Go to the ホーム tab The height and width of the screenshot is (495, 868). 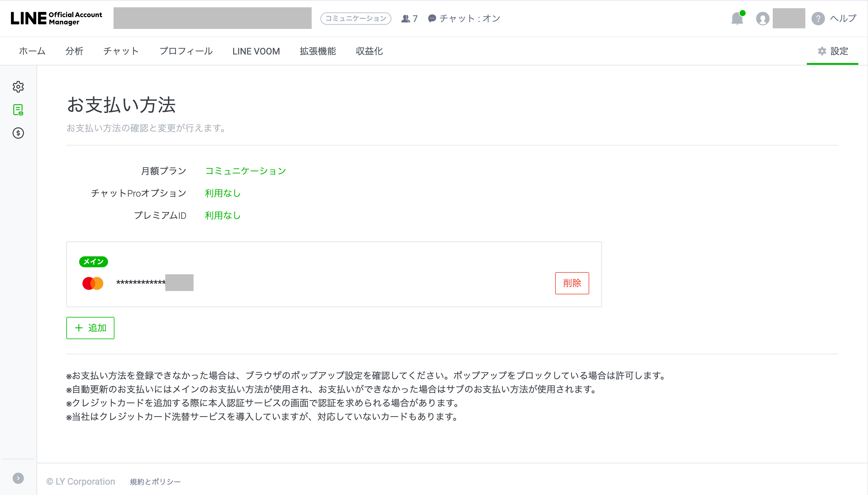[x=32, y=51]
